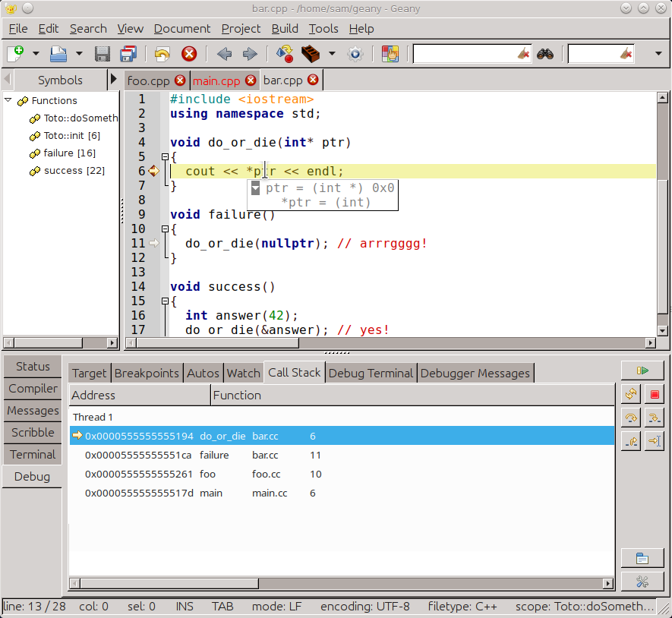The image size is (672, 618).
Task: Open the Scribble side tab
Action: (33, 433)
